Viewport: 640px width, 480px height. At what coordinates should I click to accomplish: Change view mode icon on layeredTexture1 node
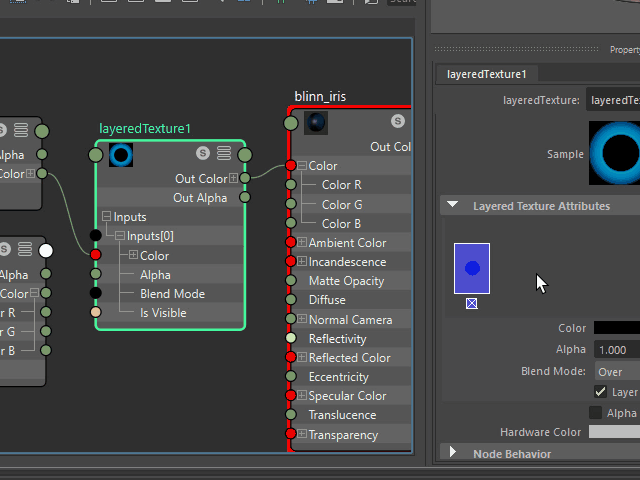coord(224,153)
